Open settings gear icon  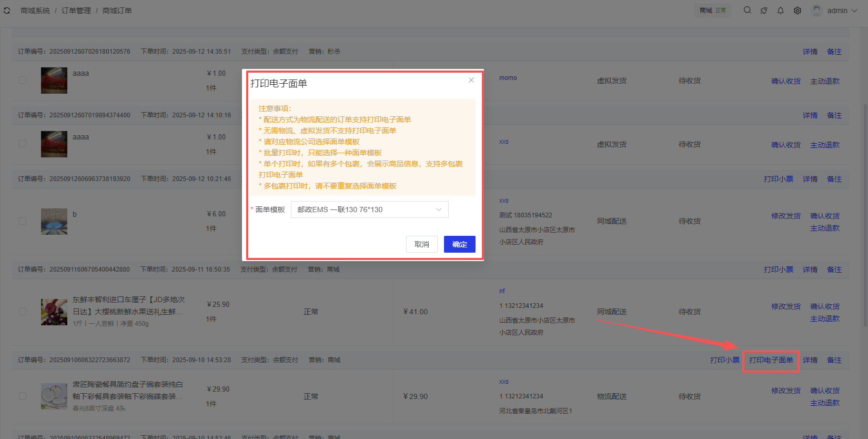pyautogui.click(x=798, y=11)
